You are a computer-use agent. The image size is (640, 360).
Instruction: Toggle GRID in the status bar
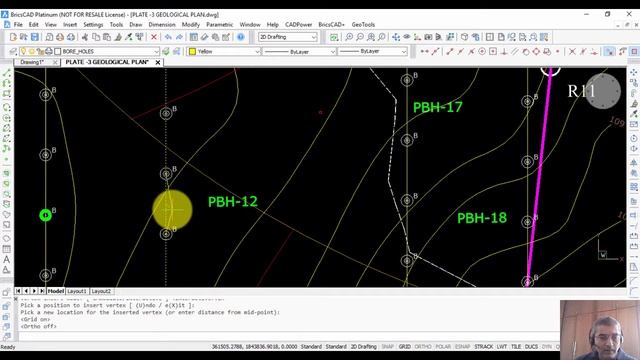(x=404, y=347)
